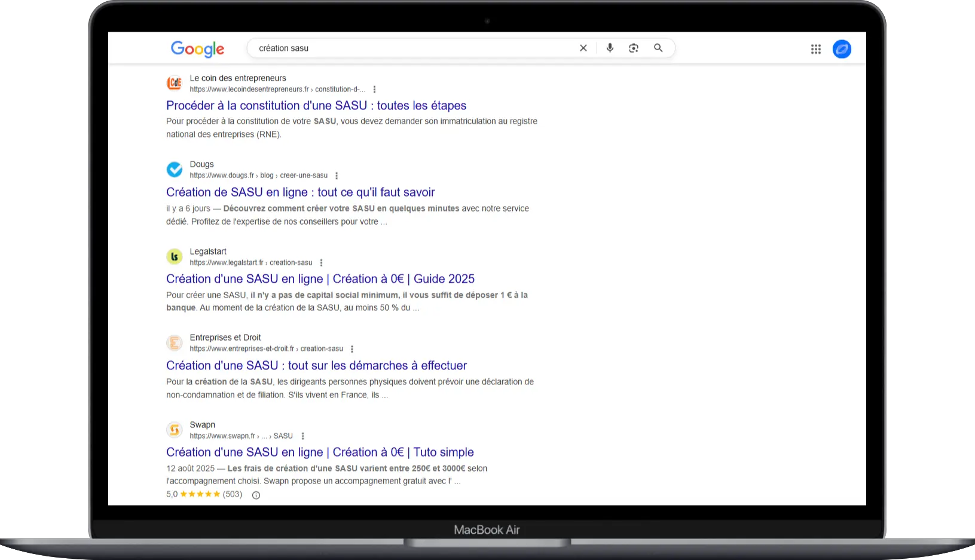Open 'tout sur les démarches à effectuer' link
The width and height of the screenshot is (975, 560).
(x=316, y=366)
